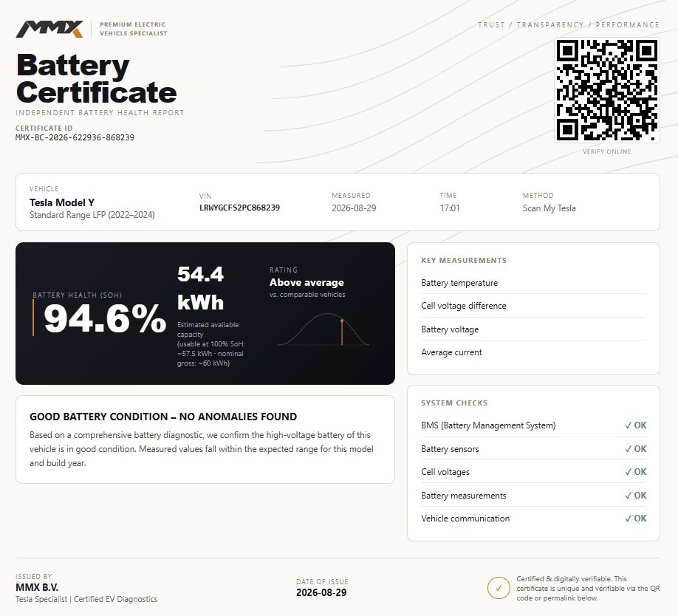
Task: Click Battery measurements label
Action: [464, 496]
